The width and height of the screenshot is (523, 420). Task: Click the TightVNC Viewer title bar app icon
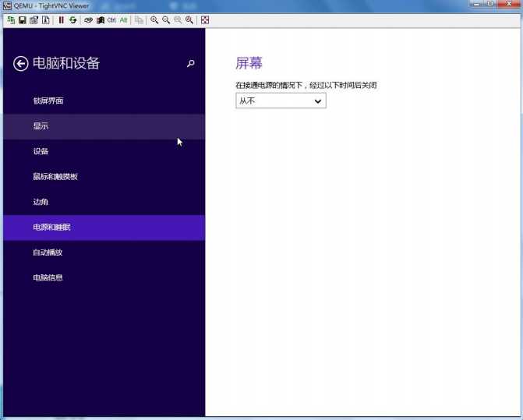click(7, 5)
